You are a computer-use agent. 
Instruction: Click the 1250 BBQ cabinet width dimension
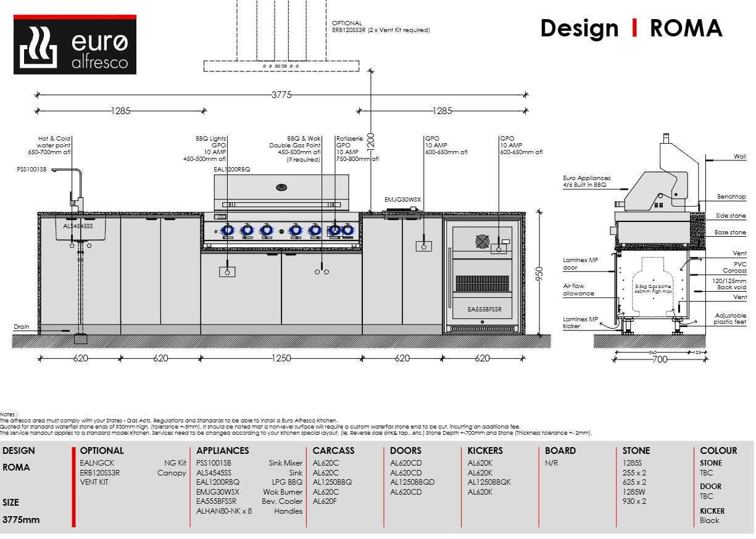[x=281, y=358]
